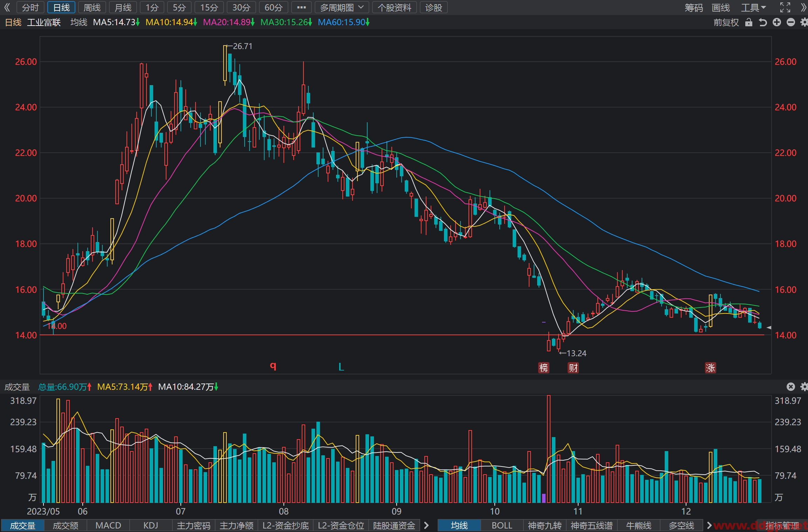
Task: Click the lock icon beside 前复权
Action: coord(749,22)
